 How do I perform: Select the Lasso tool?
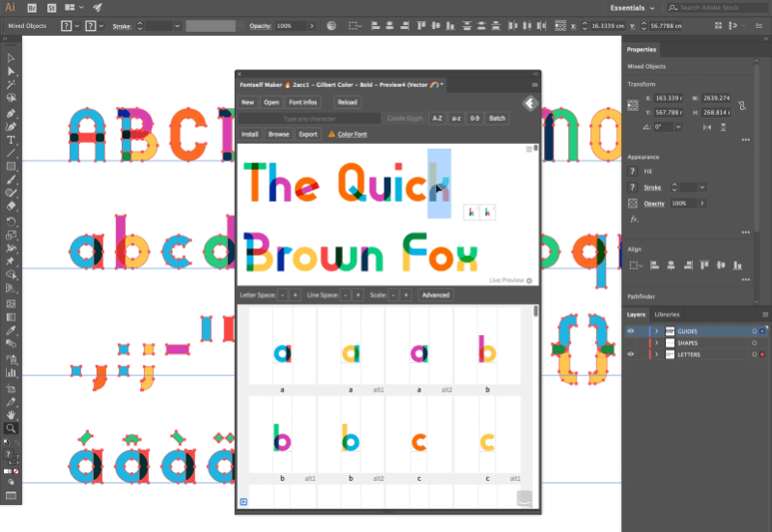[11, 98]
